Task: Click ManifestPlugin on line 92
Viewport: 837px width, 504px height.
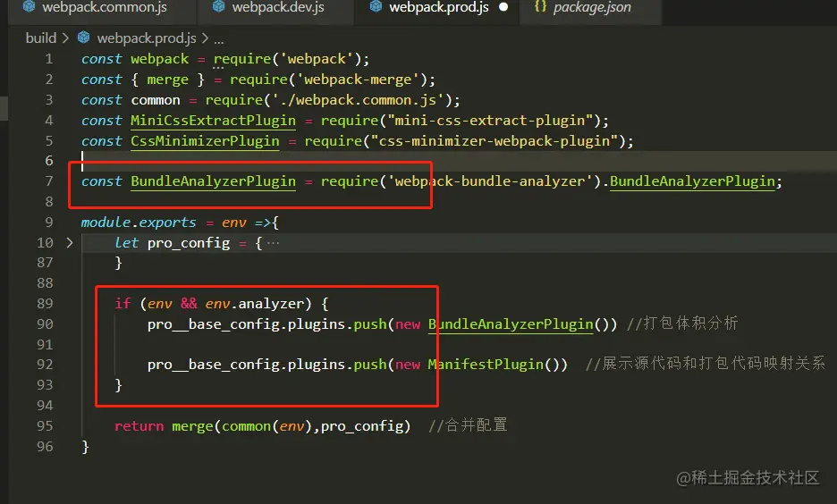Action: (x=486, y=365)
